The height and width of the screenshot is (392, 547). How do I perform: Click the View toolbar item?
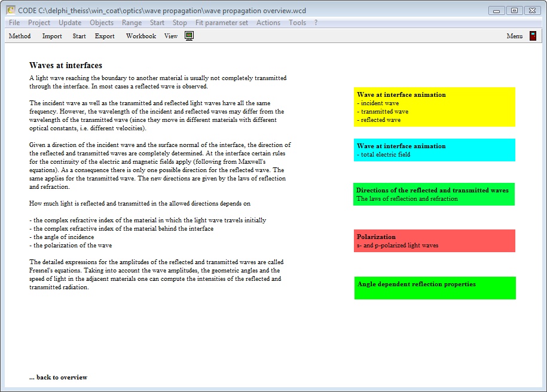point(171,36)
